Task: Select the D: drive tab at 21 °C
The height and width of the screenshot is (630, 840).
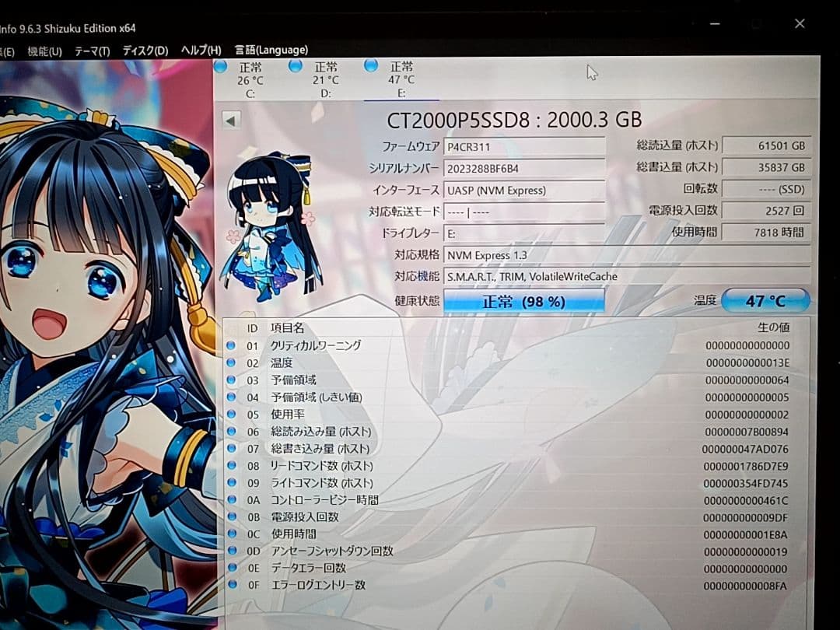Action: 326,80
